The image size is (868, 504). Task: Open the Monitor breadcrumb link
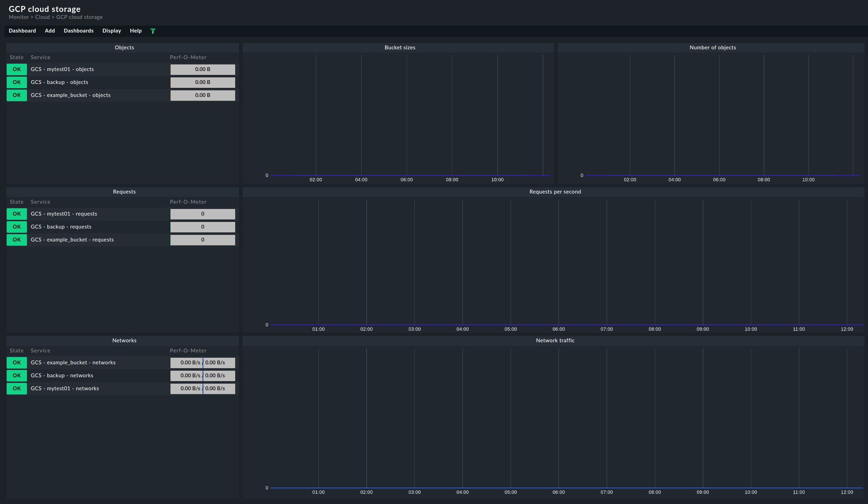tap(19, 17)
